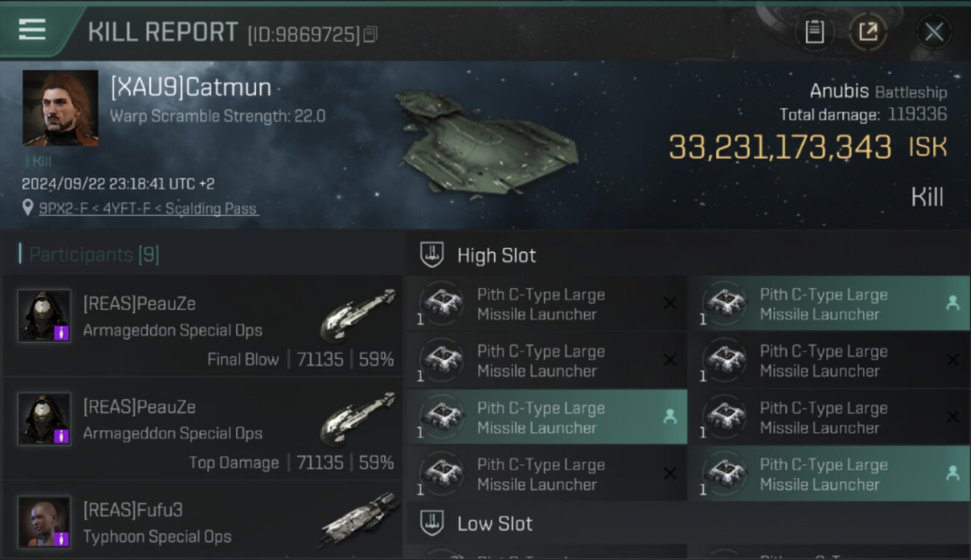The width and height of the screenshot is (971, 560).
Task: Open the hamburger menu
Action: (x=32, y=29)
